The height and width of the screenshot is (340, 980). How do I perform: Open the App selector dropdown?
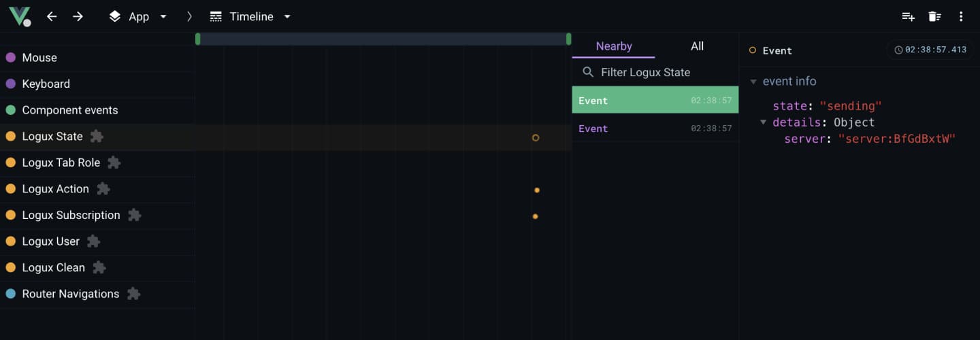138,16
